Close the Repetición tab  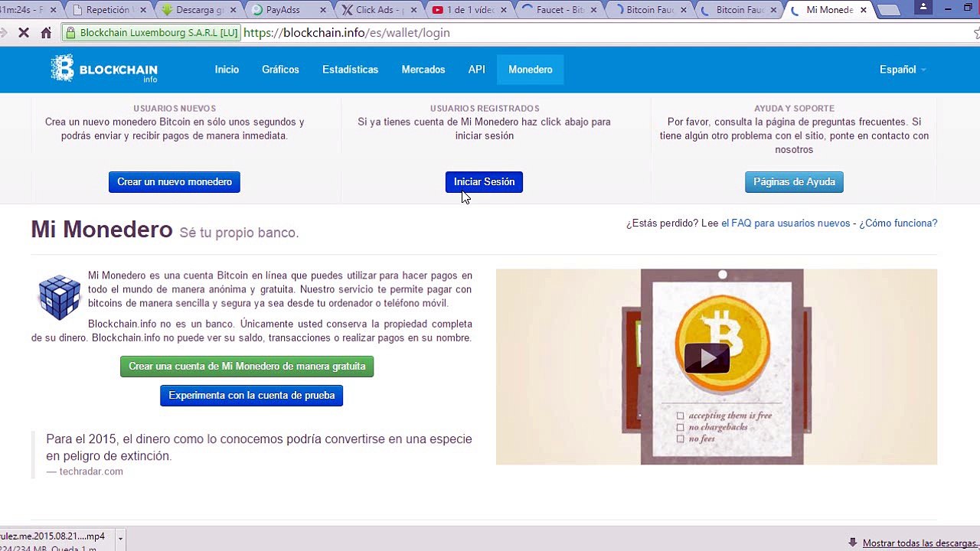pyautogui.click(x=142, y=10)
